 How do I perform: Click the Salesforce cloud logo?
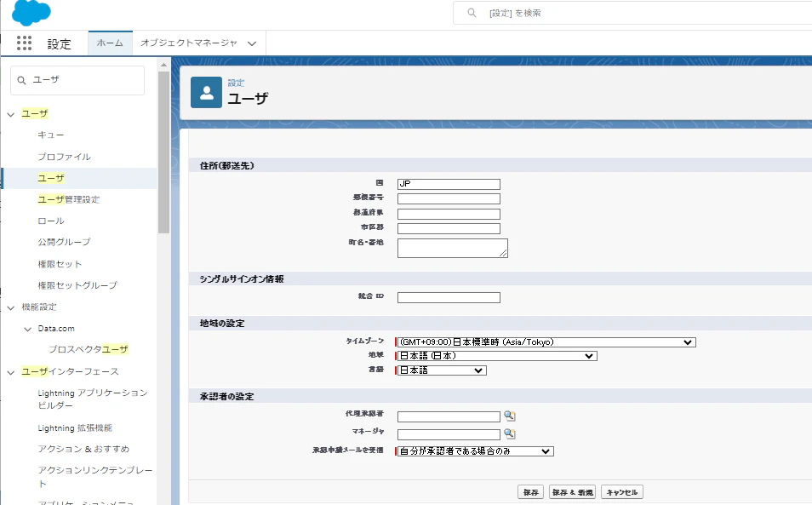31,13
